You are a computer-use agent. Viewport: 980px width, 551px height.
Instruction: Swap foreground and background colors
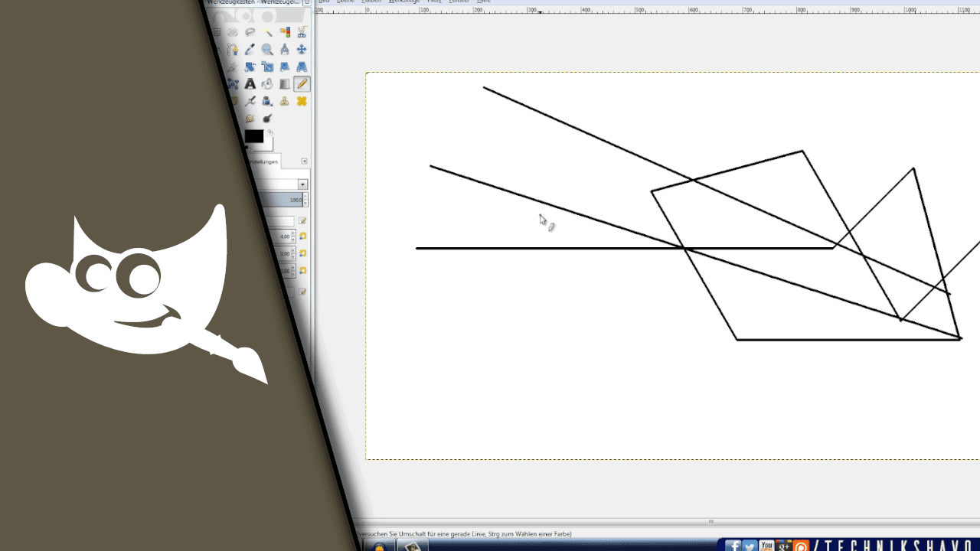click(270, 132)
